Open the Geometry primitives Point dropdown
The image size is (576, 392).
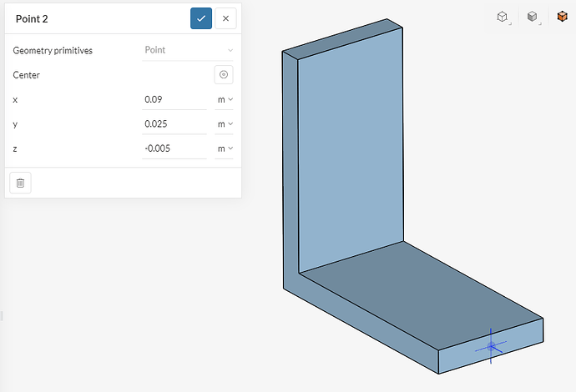pyautogui.click(x=188, y=50)
